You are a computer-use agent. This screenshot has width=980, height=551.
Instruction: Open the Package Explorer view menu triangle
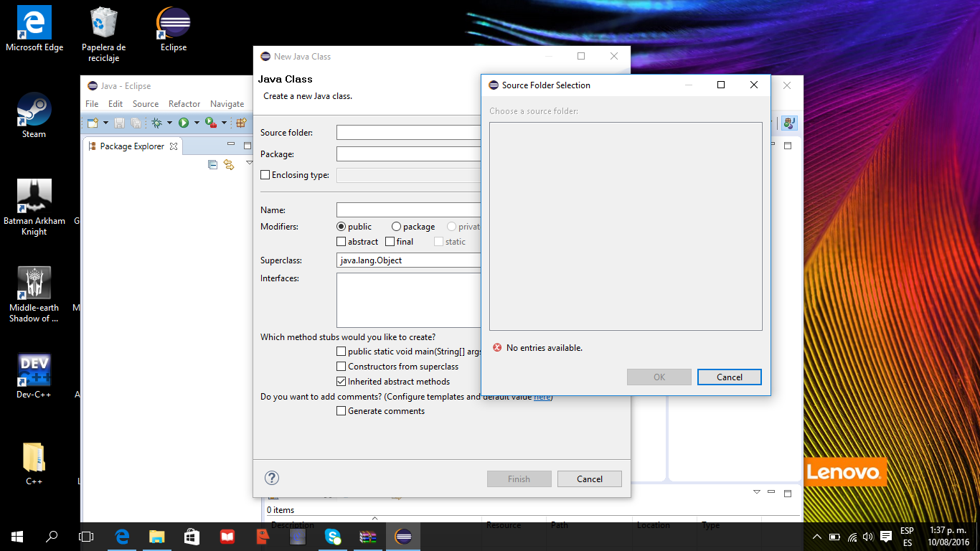pos(249,163)
